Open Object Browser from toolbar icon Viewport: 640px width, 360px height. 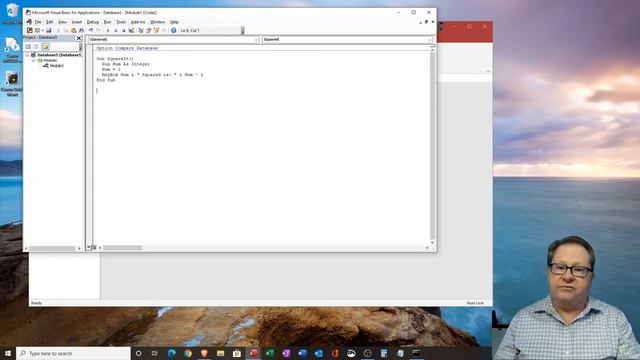(x=157, y=31)
